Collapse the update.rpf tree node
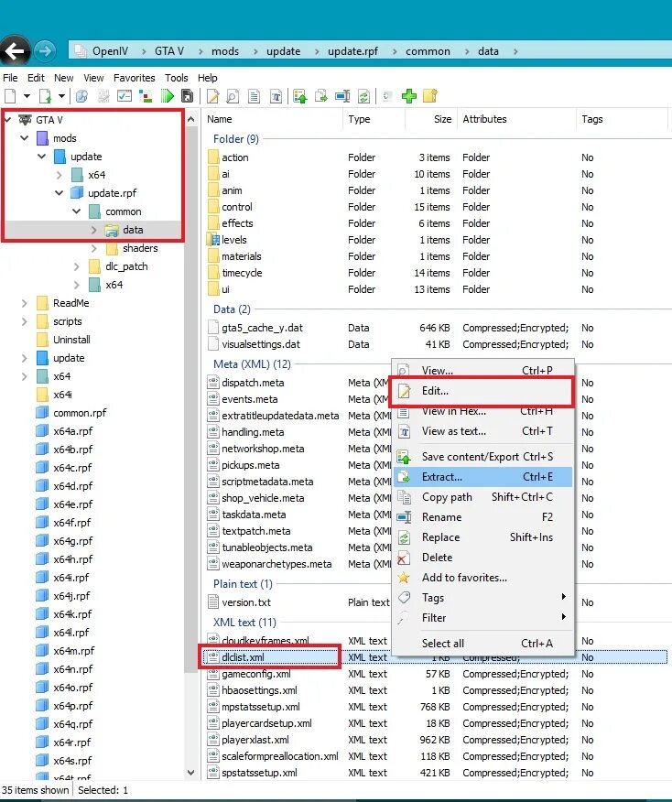 [60, 193]
